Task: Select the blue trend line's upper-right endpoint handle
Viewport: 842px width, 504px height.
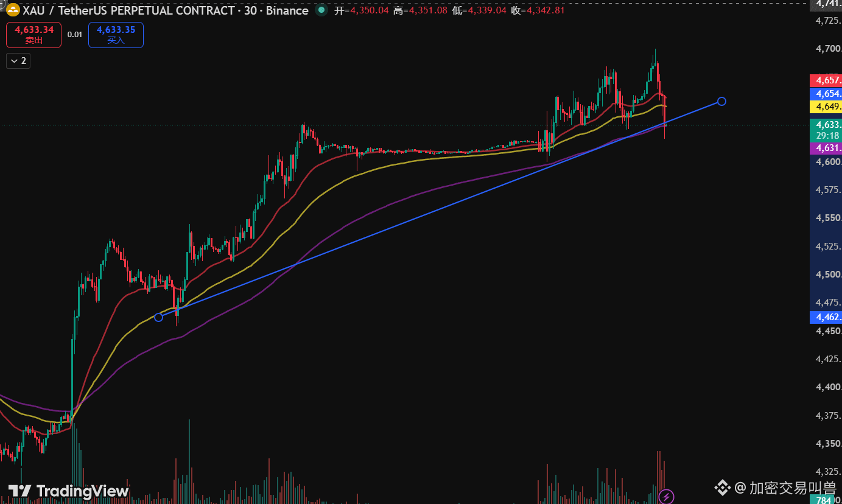Action: [x=721, y=101]
